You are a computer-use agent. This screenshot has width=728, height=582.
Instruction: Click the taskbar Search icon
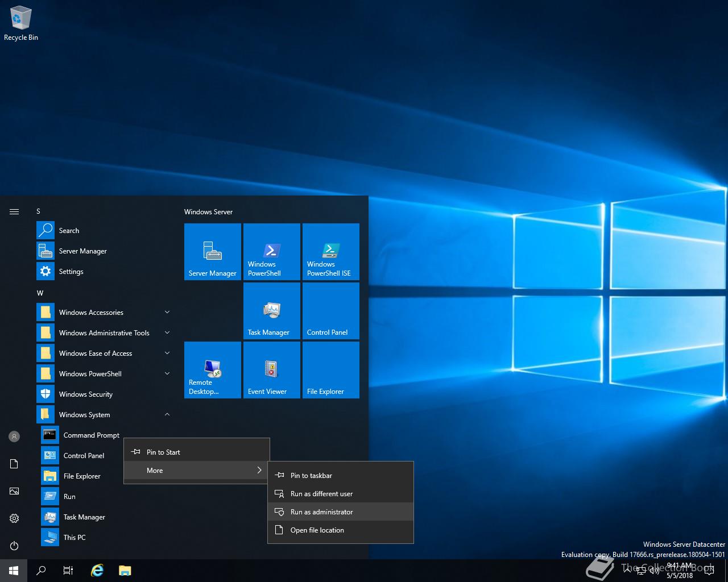tap(41, 571)
